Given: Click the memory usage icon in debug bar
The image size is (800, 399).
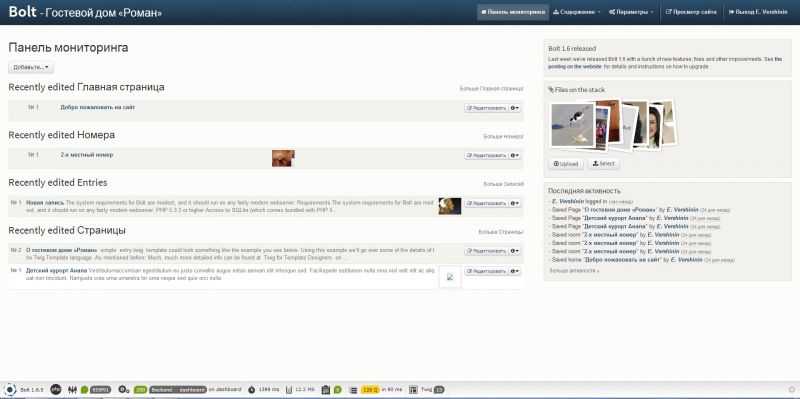Looking at the screenshot, I should click(x=289, y=389).
